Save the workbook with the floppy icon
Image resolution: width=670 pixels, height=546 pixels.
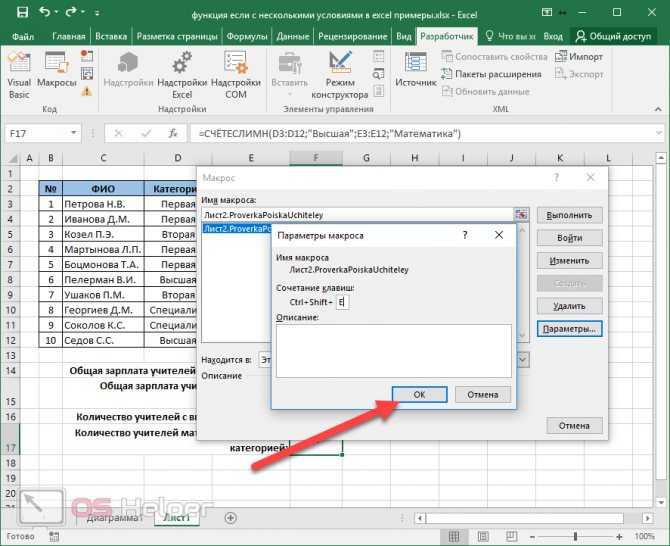click(x=22, y=12)
